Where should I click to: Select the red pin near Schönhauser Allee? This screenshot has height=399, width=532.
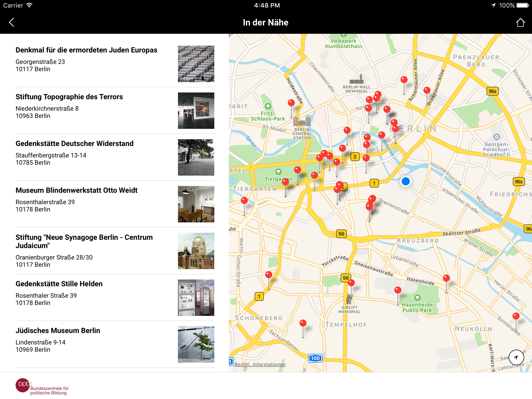(404, 80)
